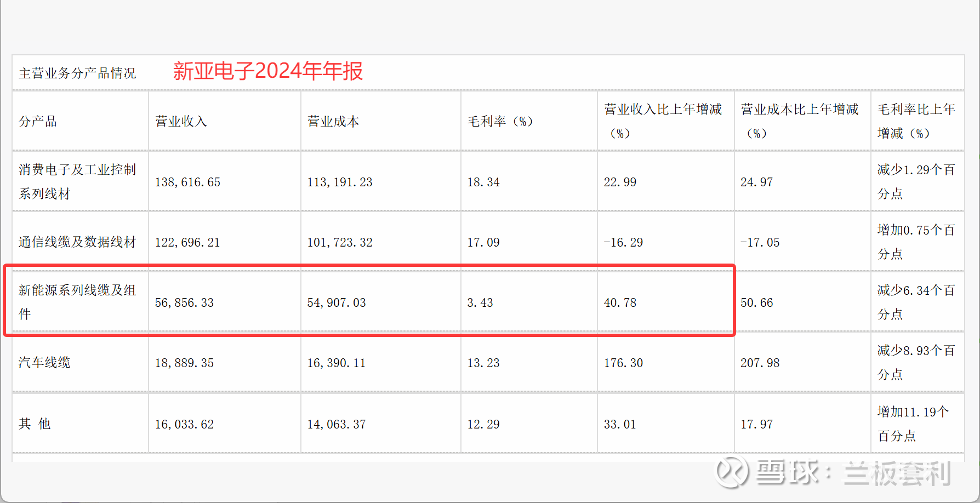
Task: Select cost value 101,723.32
Action: pos(340,242)
